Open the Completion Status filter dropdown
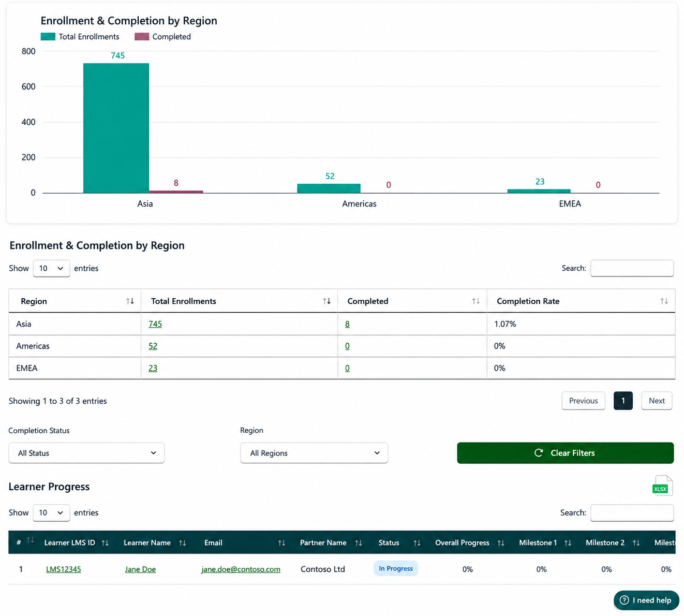This screenshot has height=616, width=684. click(x=86, y=453)
